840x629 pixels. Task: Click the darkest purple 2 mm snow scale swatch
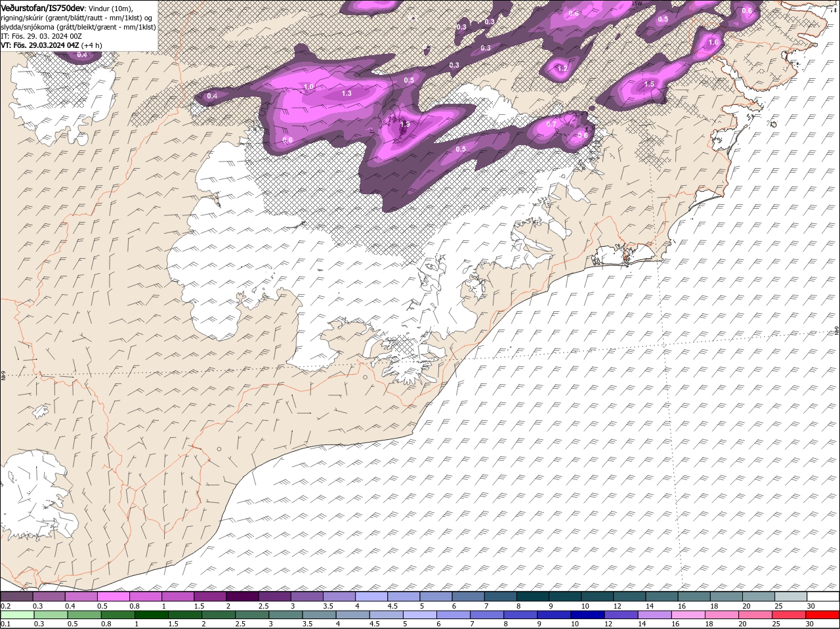point(242,596)
